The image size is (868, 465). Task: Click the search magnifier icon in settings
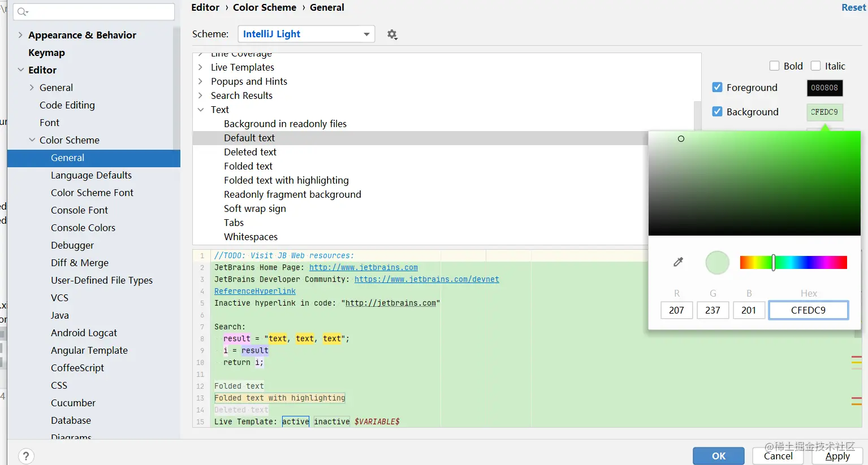pos(22,12)
